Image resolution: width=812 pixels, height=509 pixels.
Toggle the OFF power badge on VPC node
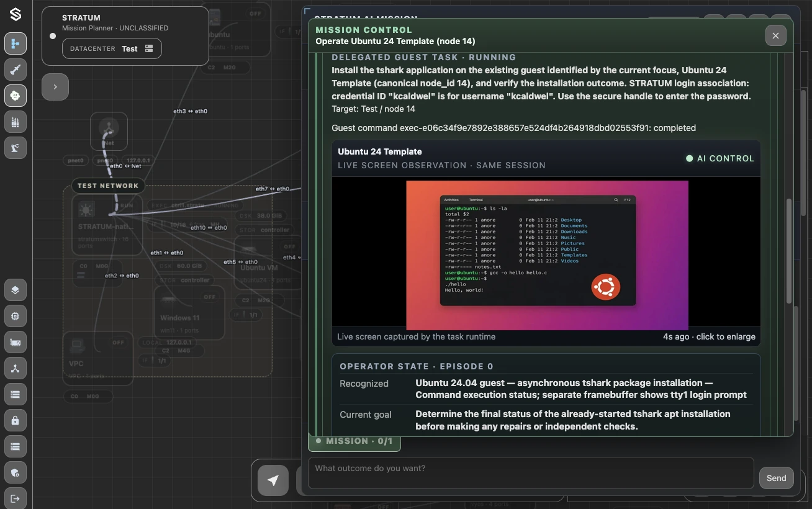pos(118,343)
